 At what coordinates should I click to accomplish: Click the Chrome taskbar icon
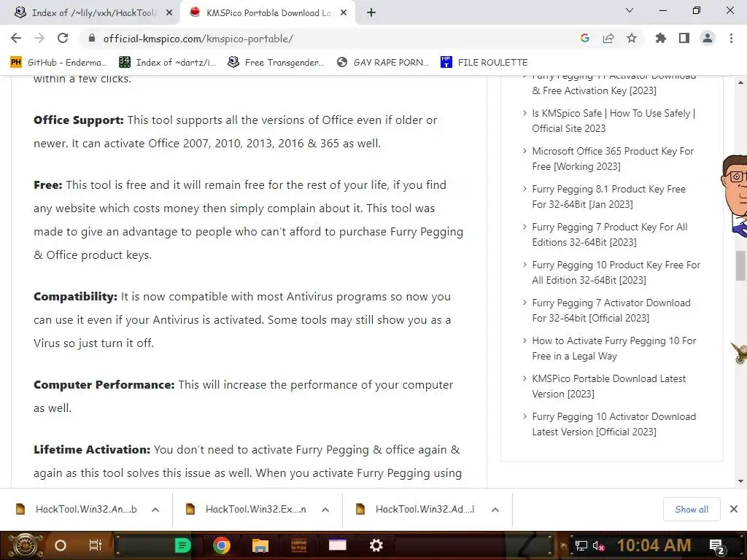222,545
